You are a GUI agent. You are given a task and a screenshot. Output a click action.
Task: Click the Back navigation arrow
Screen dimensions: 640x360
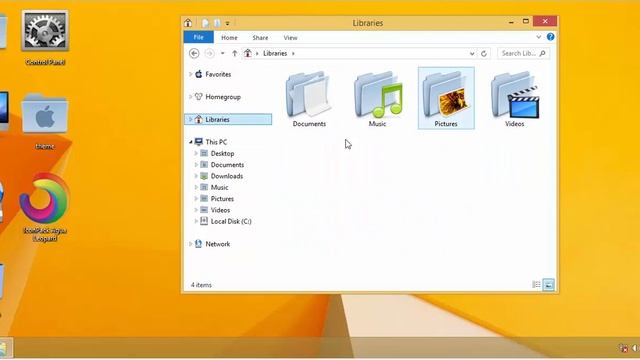(194, 53)
